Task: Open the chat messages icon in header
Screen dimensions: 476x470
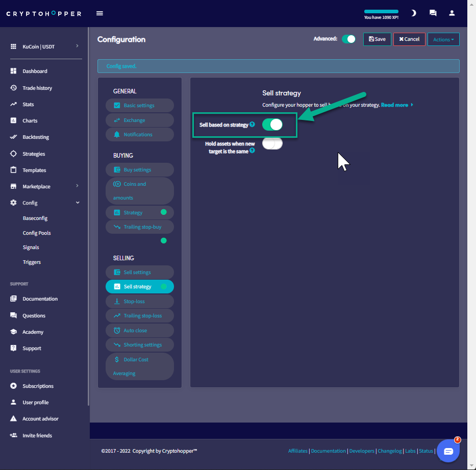Action: tap(433, 13)
